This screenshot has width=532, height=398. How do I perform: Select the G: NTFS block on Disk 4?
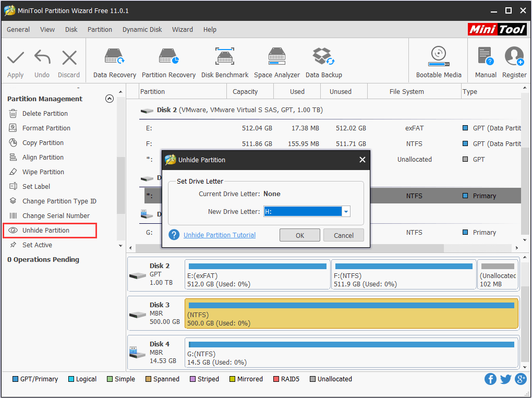pyautogui.click(x=352, y=353)
